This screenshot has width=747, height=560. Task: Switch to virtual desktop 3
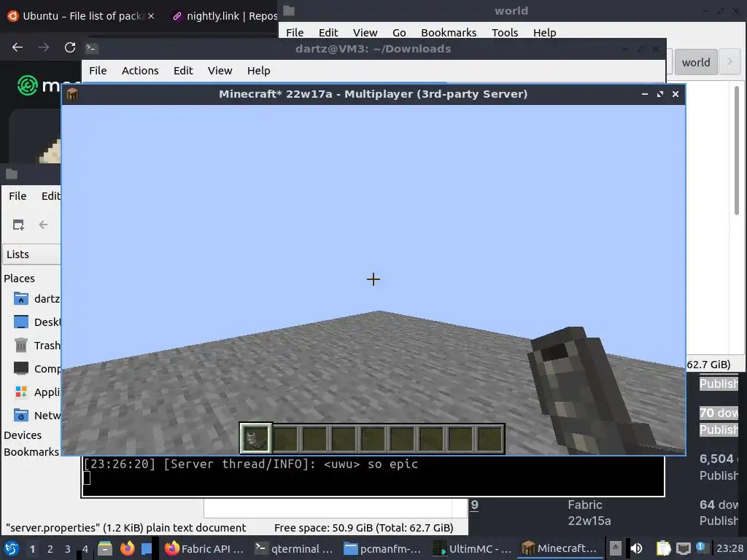(68, 549)
